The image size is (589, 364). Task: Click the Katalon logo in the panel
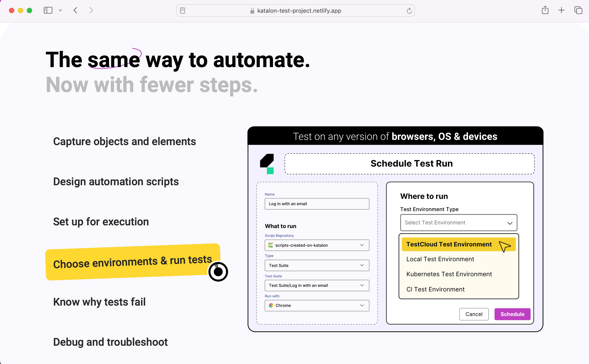(x=267, y=164)
